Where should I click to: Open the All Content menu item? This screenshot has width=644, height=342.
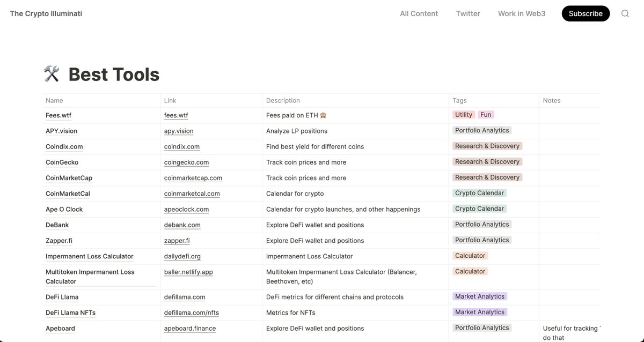419,13
